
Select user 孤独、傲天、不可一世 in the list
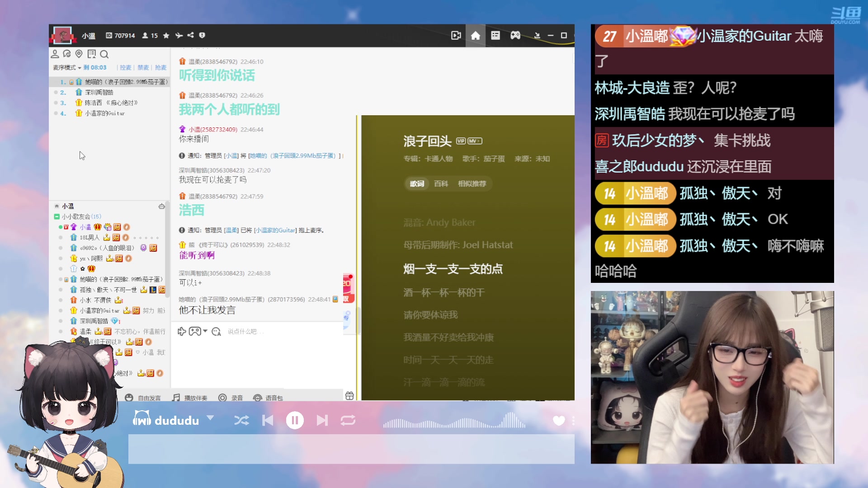(x=108, y=290)
